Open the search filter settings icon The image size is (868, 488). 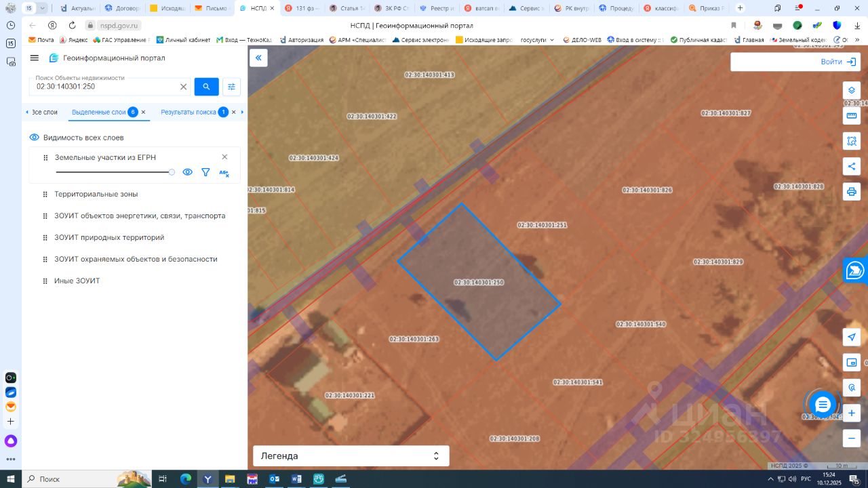231,87
